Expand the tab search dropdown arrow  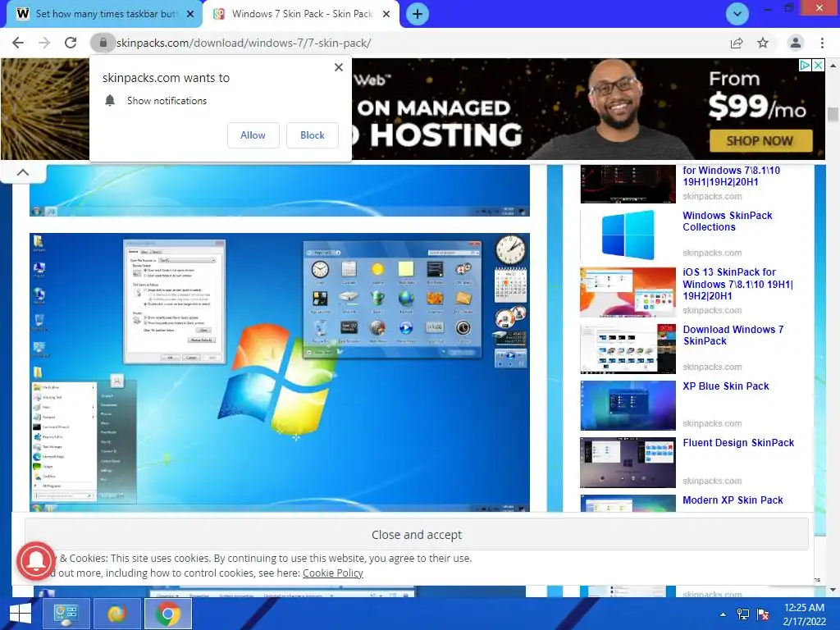tap(737, 14)
